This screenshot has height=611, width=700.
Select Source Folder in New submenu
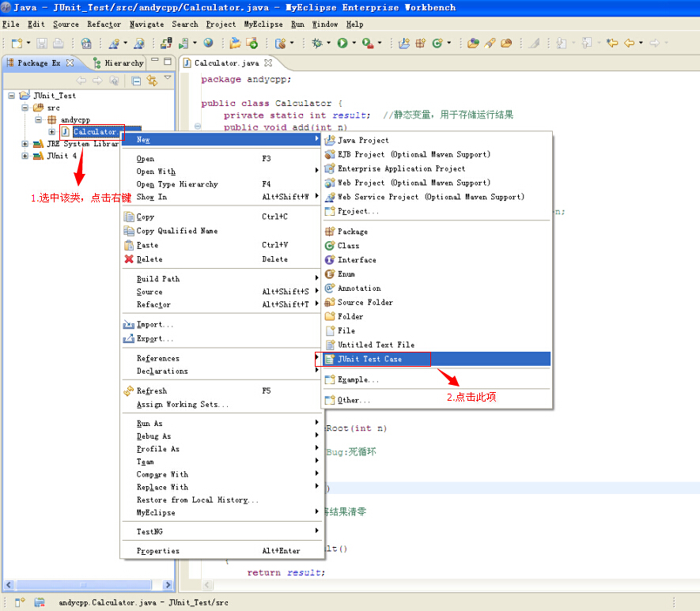(437, 303)
